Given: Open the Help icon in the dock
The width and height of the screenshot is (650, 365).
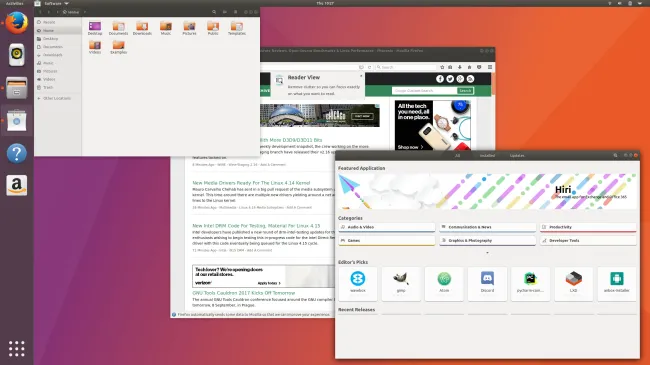Looking at the screenshot, I should coord(17,153).
